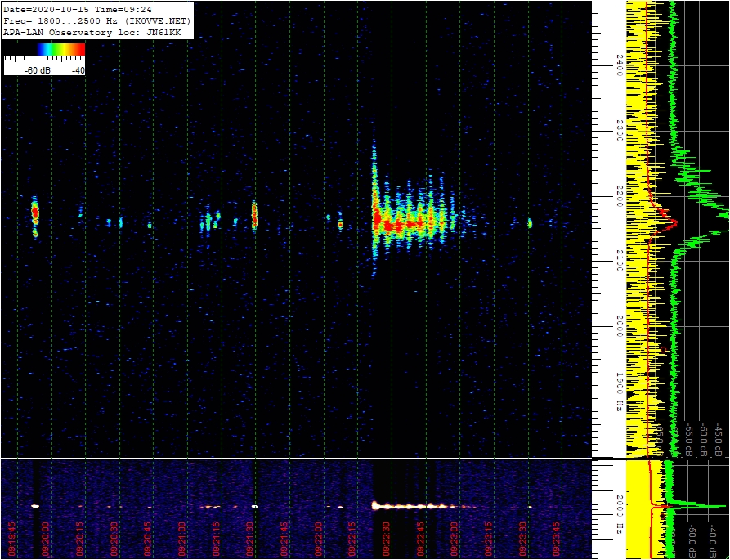The height and width of the screenshot is (560, 730).
Task: Click the 09:23:45 time label
Action: 557,538
